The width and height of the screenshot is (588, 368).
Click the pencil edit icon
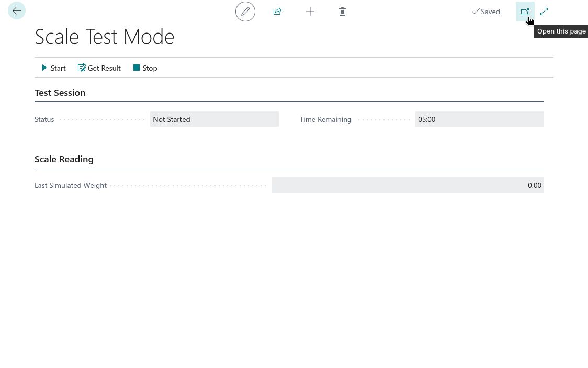pyautogui.click(x=245, y=12)
